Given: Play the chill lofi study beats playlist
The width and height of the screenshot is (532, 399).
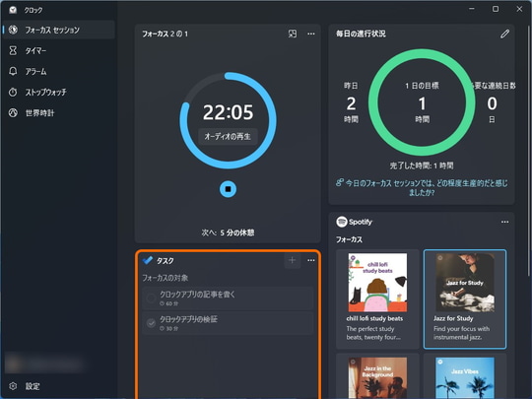Looking at the screenshot, I should [x=377, y=299].
